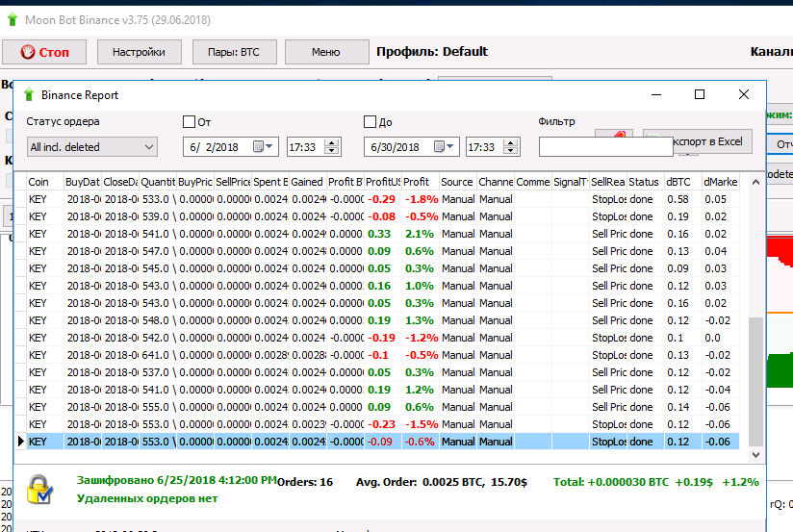The width and height of the screenshot is (793, 532).
Task: Sort by the Coin column header
Action: pos(43,182)
